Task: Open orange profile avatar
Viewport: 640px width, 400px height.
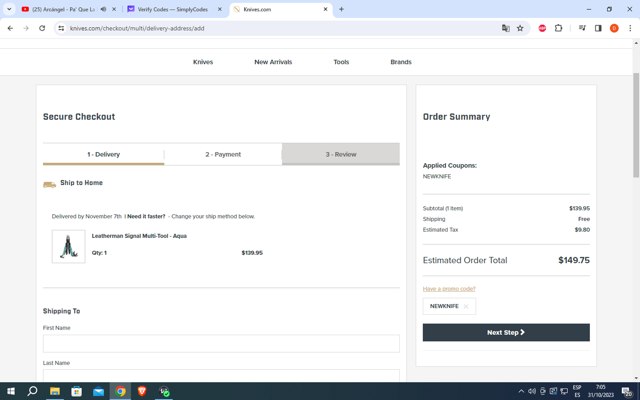Action: point(614,28)
